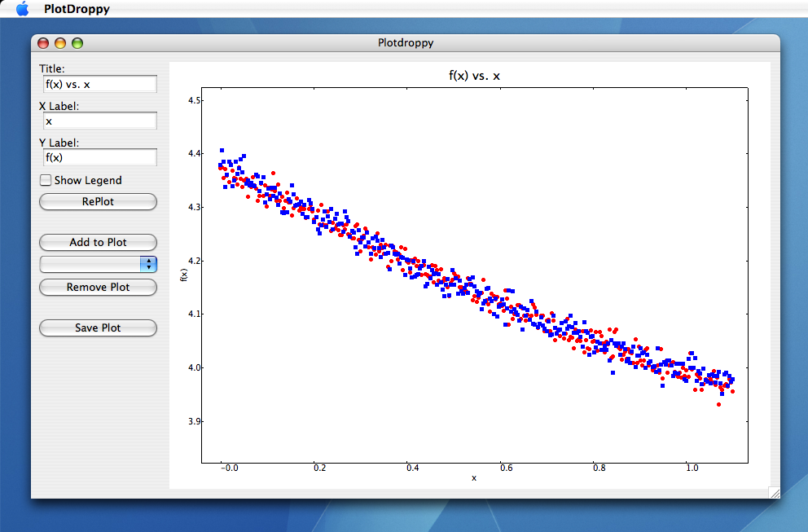Open the Apple menu
The image size is (808, 532).
(x=23, y=9)
